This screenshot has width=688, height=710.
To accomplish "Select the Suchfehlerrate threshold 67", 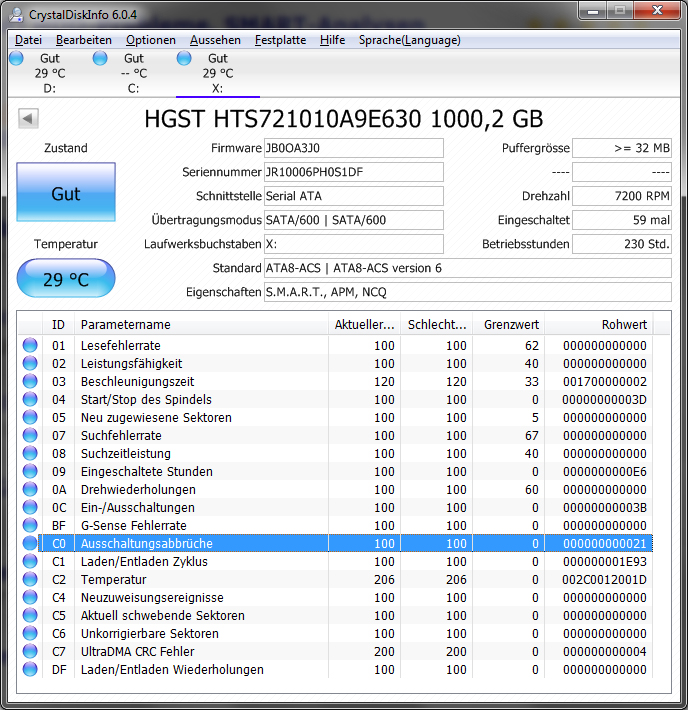I will pos(532,436).
